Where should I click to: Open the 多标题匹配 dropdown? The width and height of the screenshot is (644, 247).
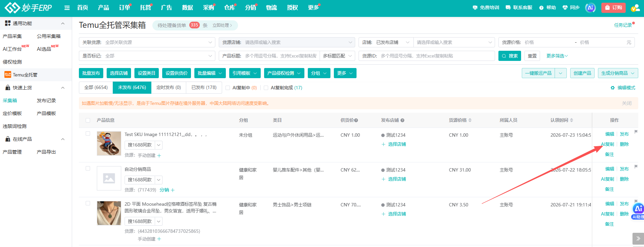coord(337,56)
